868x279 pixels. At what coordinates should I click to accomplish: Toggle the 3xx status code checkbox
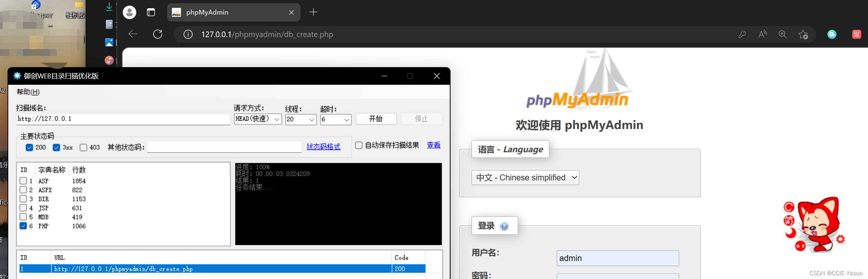tap(56, 147)
